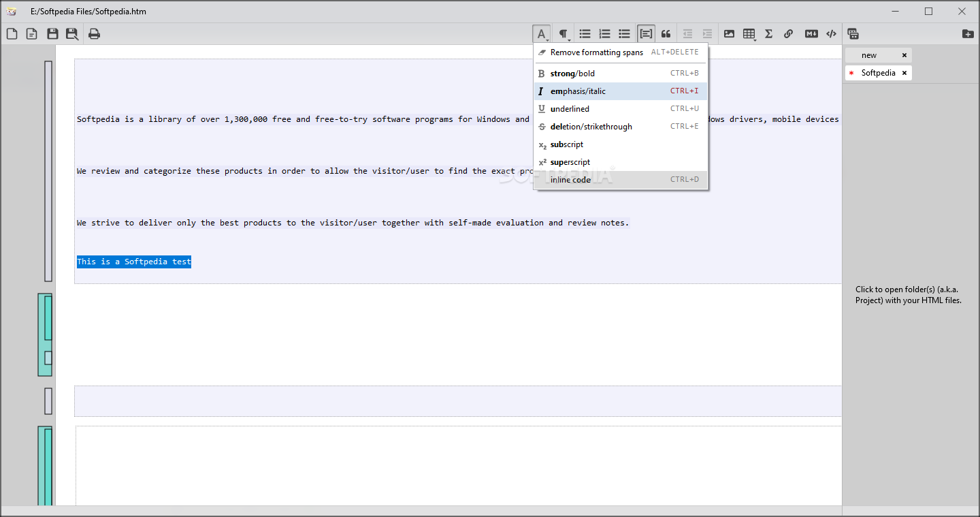The width and height of the screenshot is (980, 517).
Task: Insert a definition list
Action: [624, 33]
